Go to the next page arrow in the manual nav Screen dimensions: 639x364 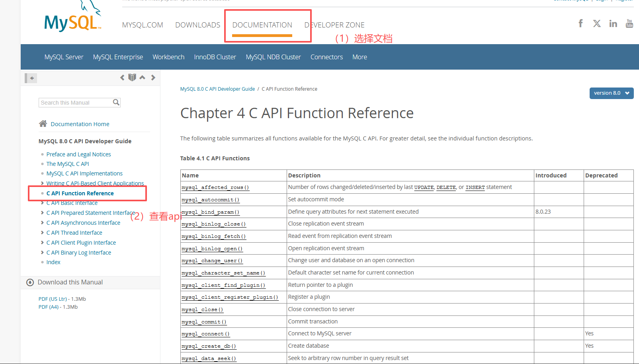tap(153, 78)
